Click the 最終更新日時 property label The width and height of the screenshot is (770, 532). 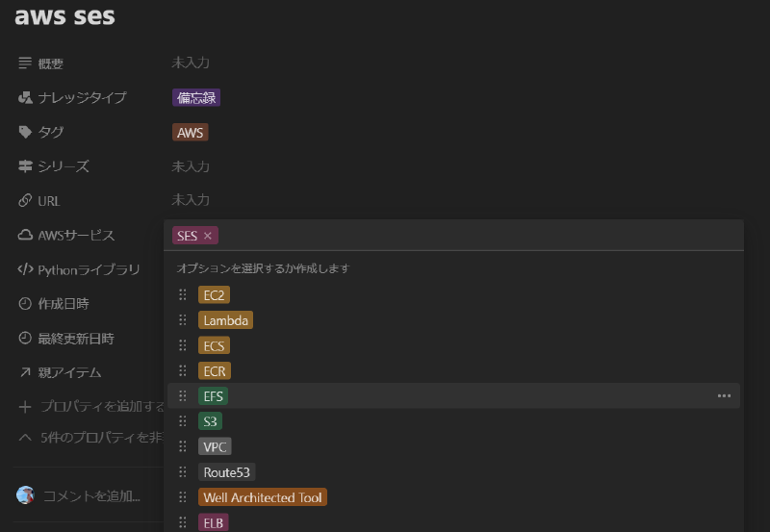(76, 338)
